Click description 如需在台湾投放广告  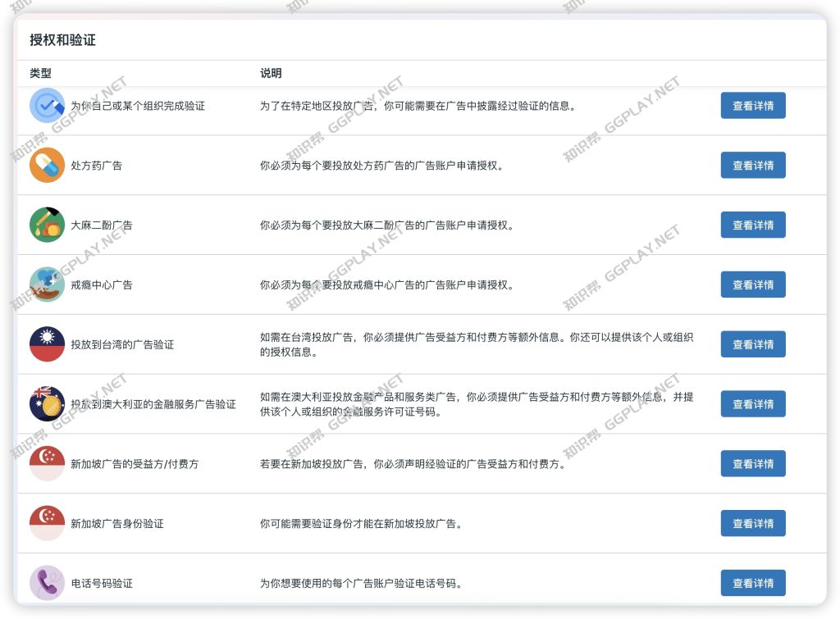coord(477,344)
